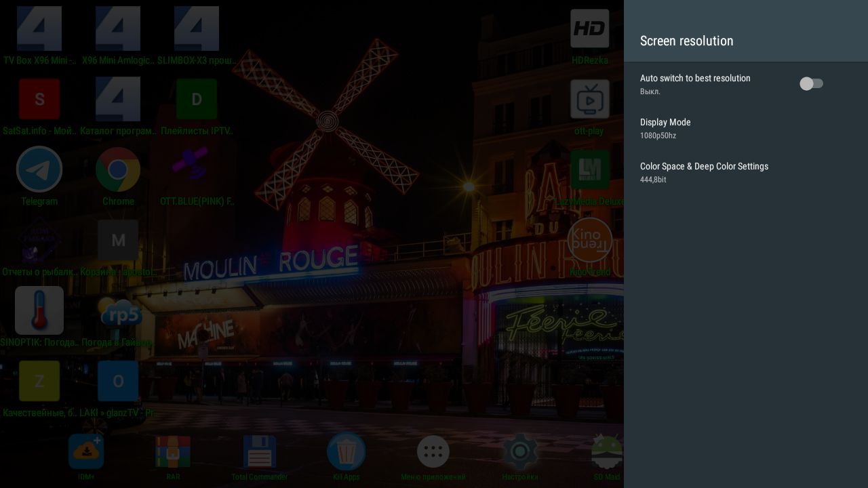This screenshot has height=488, width=868.
Task: Open Настройки gear icon
Action: tap(520, 451)
